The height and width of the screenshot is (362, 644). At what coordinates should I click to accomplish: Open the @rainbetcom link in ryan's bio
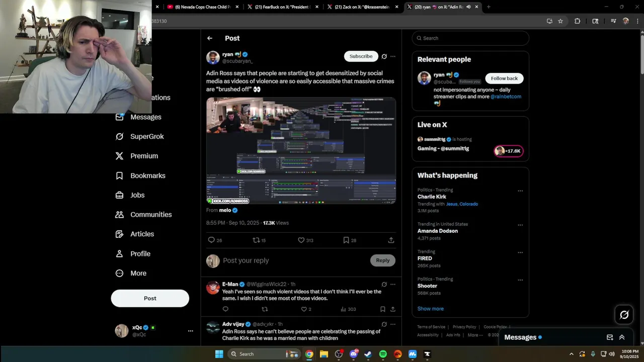click(x=506, y=97)
